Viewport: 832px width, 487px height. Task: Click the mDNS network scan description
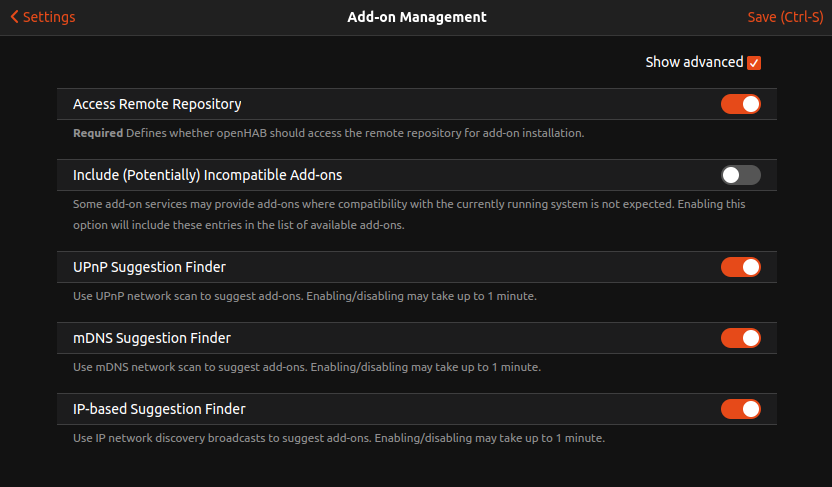coord(308,367)
